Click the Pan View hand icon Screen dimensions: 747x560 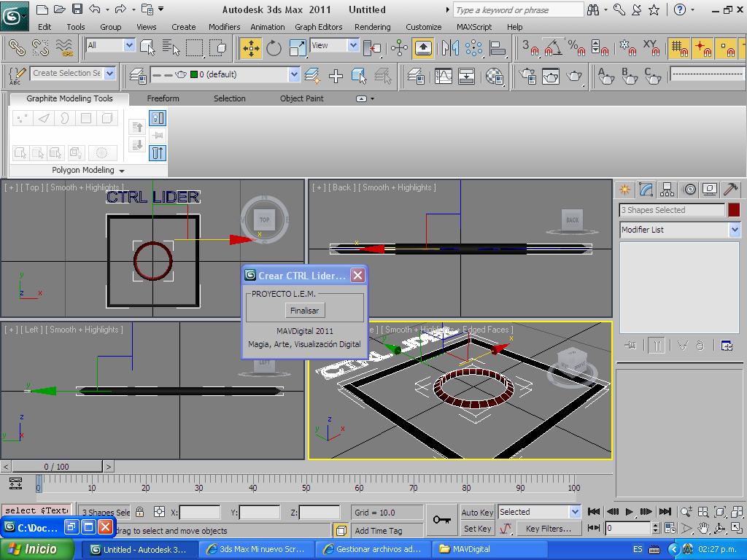tap(703, 528)
